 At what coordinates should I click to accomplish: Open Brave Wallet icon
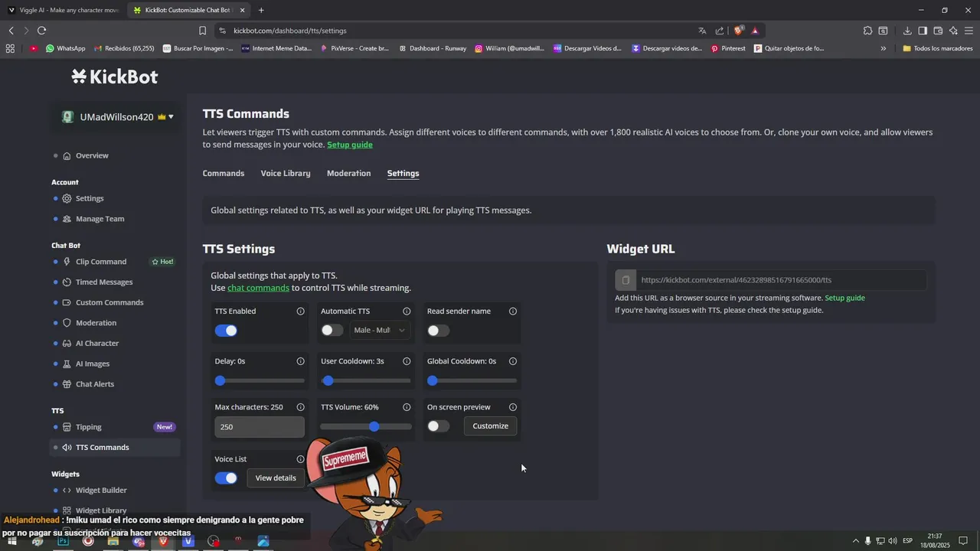938,31
